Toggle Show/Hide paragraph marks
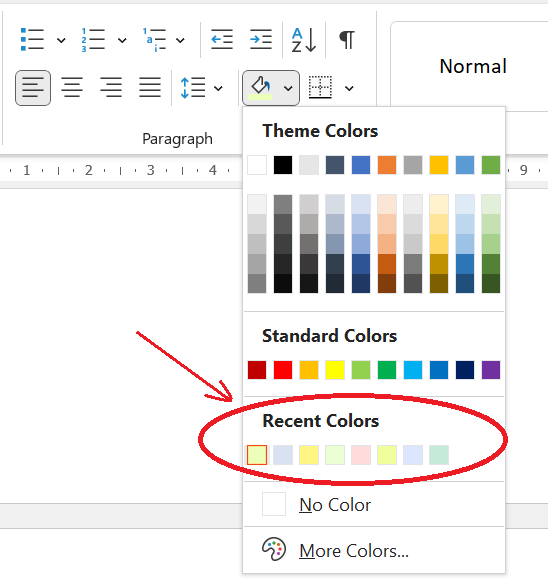The width and height of the screenshot is (548, 586). coord(347,40)
